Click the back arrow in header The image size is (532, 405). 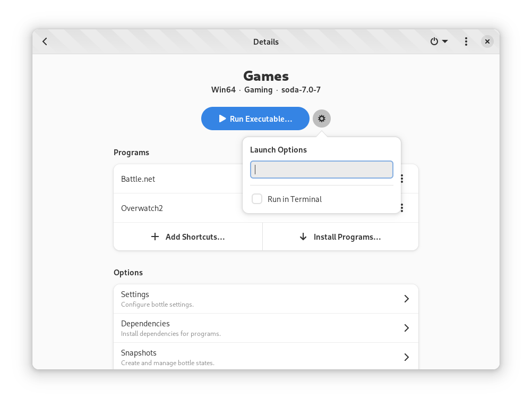(x=45, y=41)
